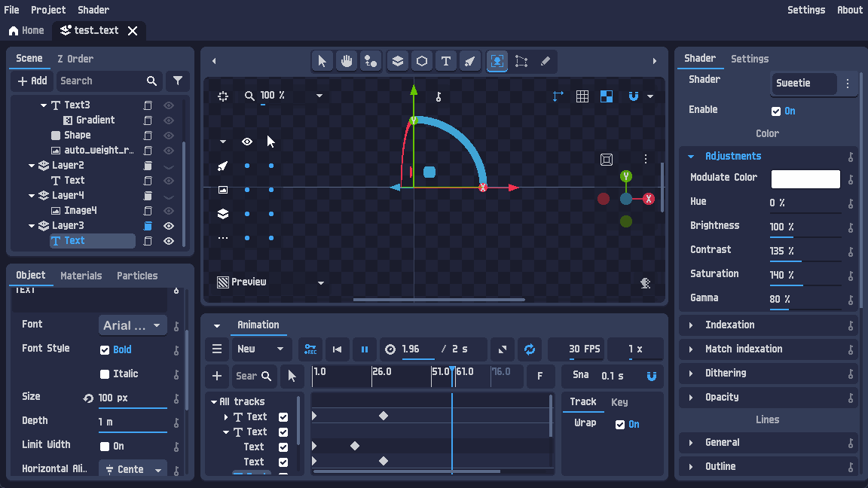The height and width of the screenshot is (488, 868).
Task: Select the Text tool in toolbar
Action: (445, 62)
